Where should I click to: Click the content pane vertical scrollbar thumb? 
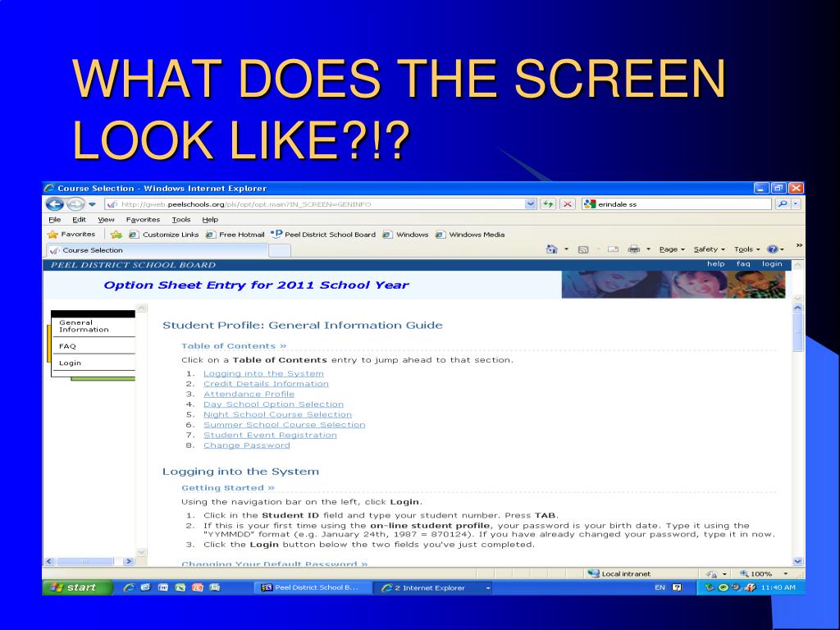(797, 332)
